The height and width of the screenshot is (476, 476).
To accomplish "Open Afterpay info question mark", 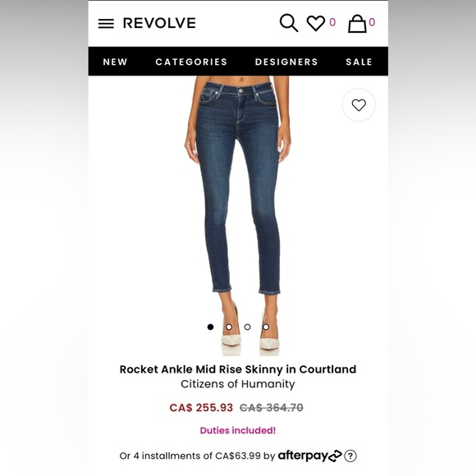I will 350,455.
